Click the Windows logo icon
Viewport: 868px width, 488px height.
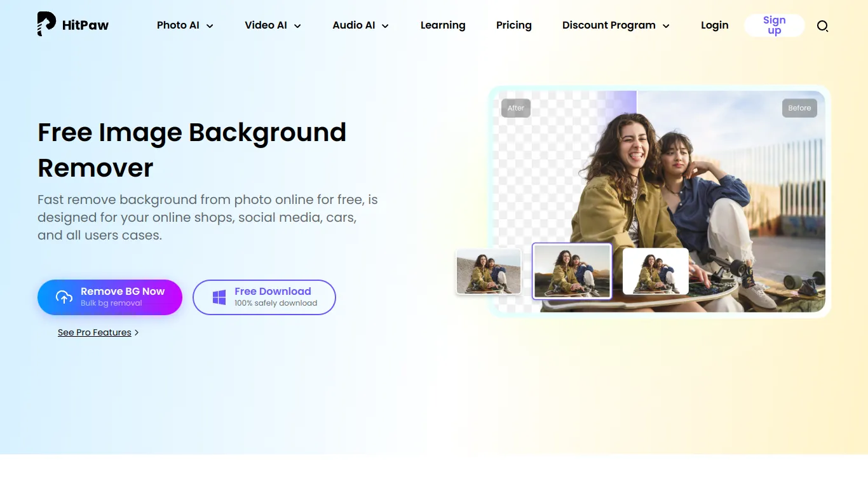(219, 297)
